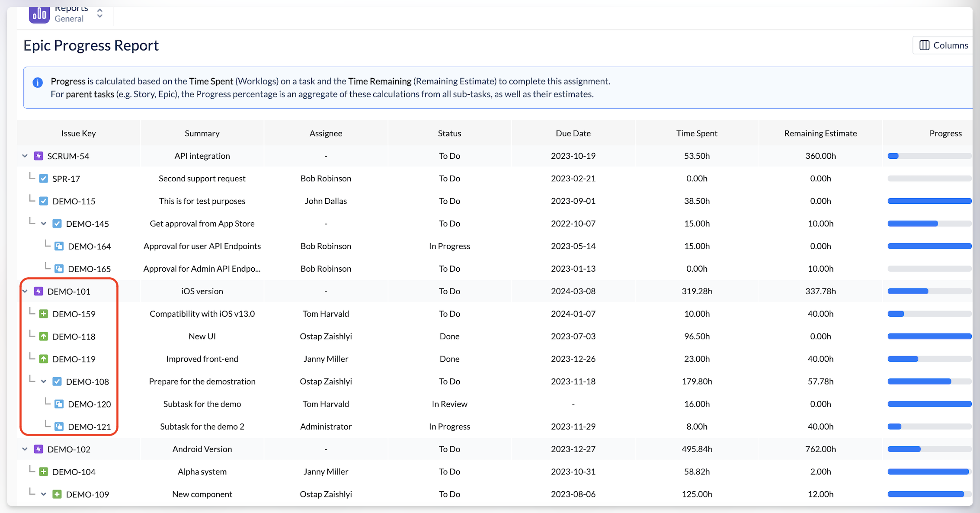This screenshot has width=980, height=513.
Task: Open the Reports General switcher dropdown
Action: tap(100, 13)
